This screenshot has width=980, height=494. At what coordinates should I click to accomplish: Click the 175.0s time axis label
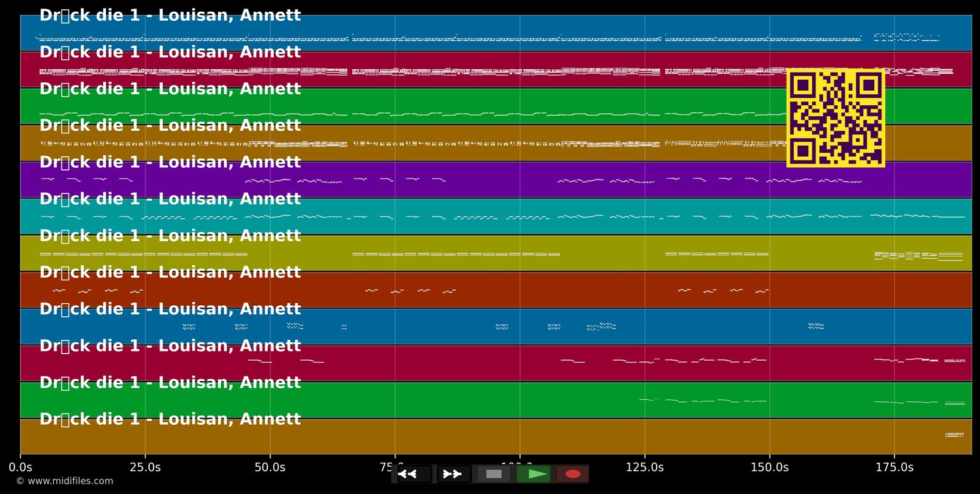(x=894, y=467)
